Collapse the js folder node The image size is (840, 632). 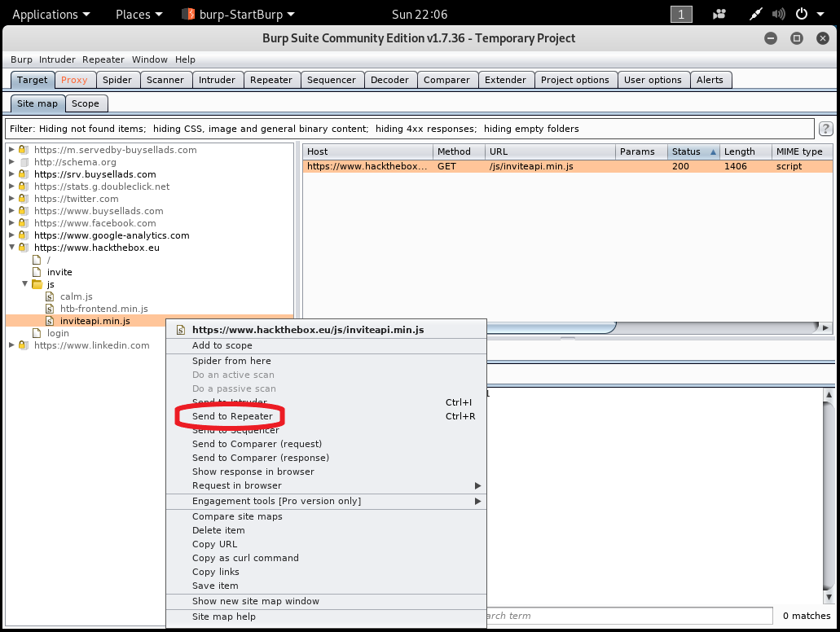24,284
